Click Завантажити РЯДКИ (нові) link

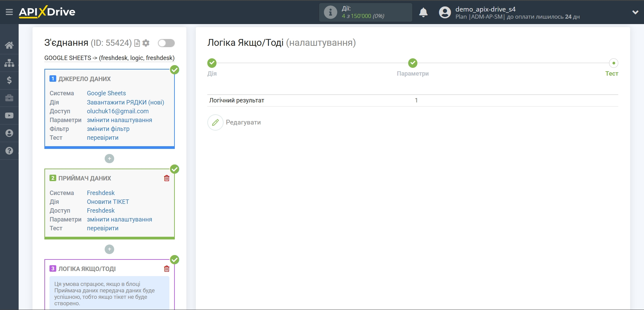[x=125, y=102]
